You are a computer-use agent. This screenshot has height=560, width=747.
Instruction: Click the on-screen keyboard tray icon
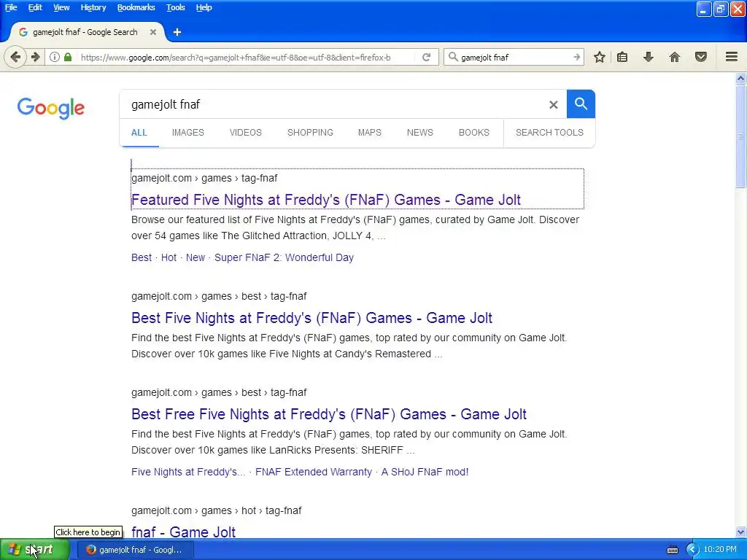click(x=672, y=550)
